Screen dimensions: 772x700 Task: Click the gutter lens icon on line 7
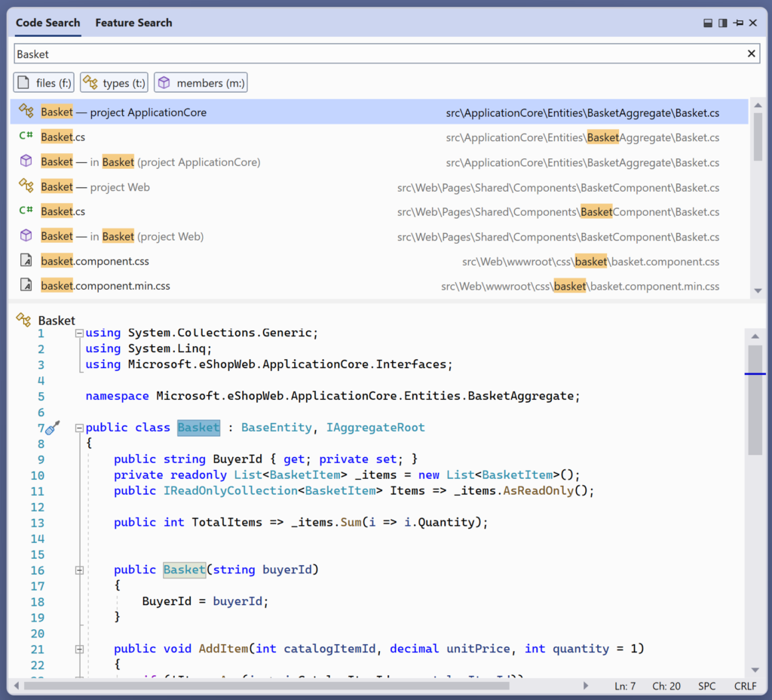tap(51, 427)
